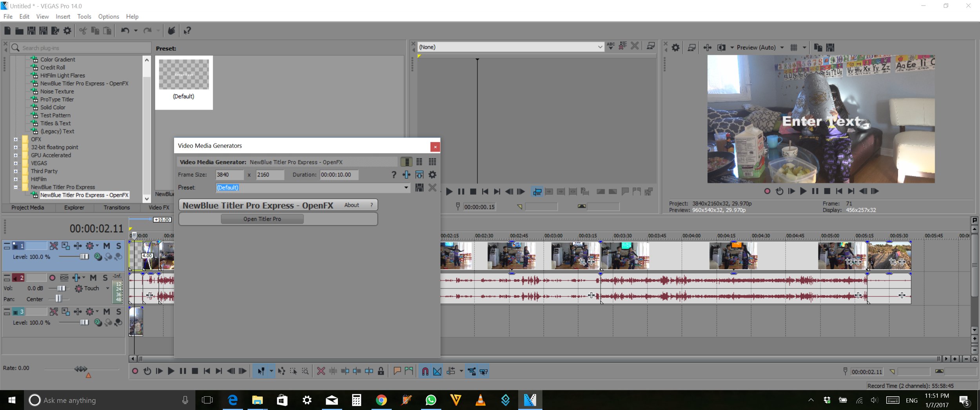
Task: Expand the Third Party folder
Action: point(16,171)
